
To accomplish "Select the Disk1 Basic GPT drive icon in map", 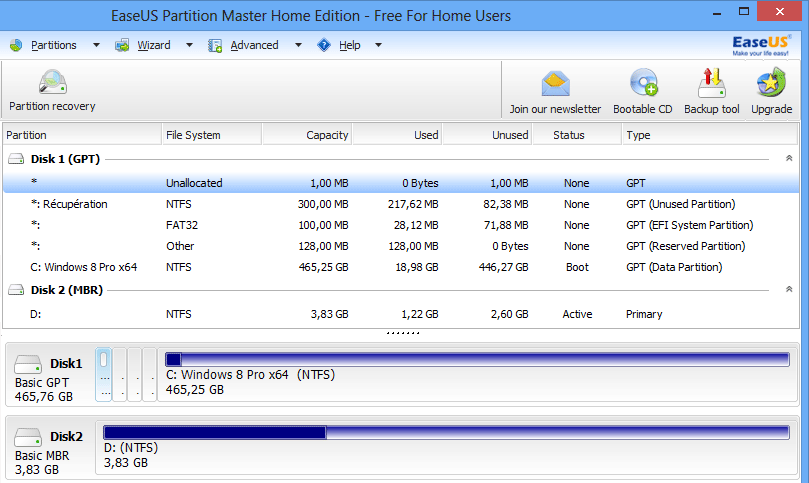I will coord(28,364).
